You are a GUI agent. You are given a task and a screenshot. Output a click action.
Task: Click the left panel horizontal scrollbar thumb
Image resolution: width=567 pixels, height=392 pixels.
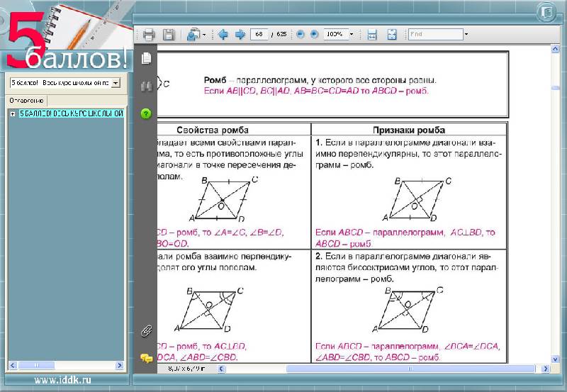[x=36, y=365]
